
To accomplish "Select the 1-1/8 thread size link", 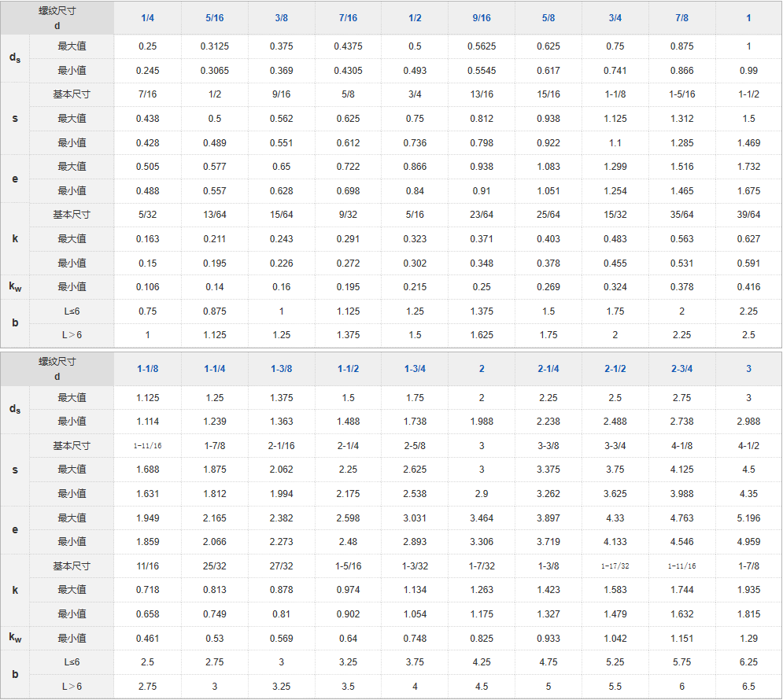I will (147, 369).
